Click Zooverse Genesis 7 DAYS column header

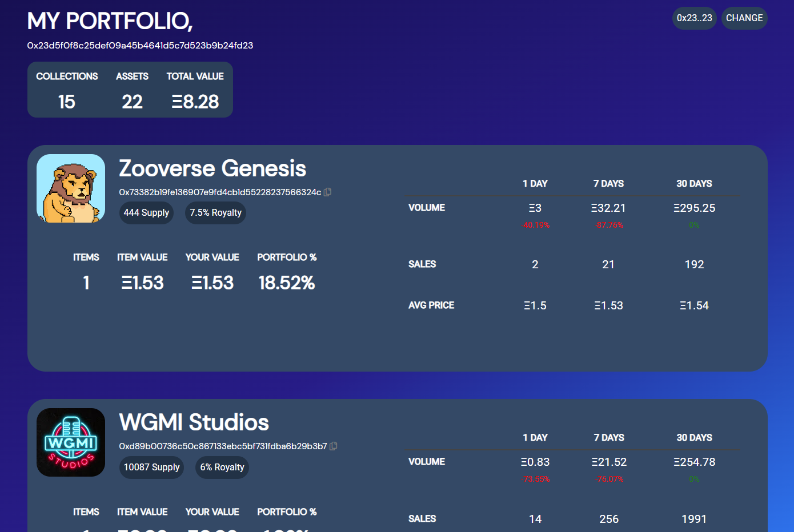click(x=608, y=184)
